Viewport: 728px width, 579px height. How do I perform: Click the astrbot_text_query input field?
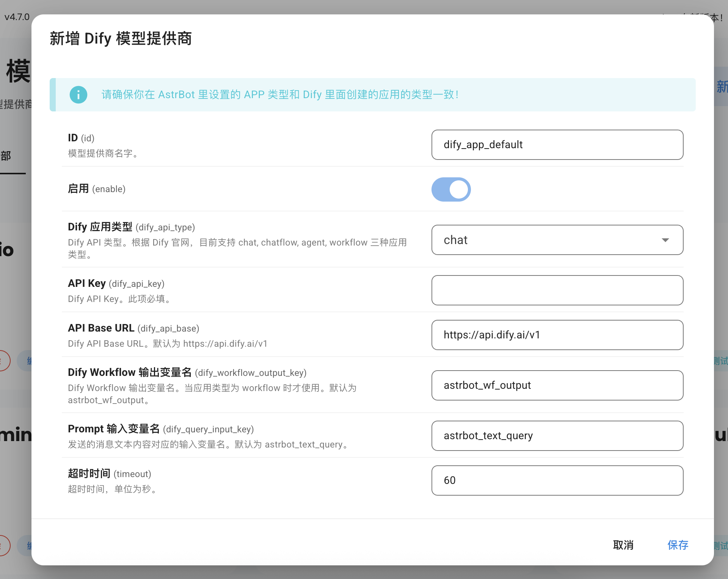pos(557,436)
